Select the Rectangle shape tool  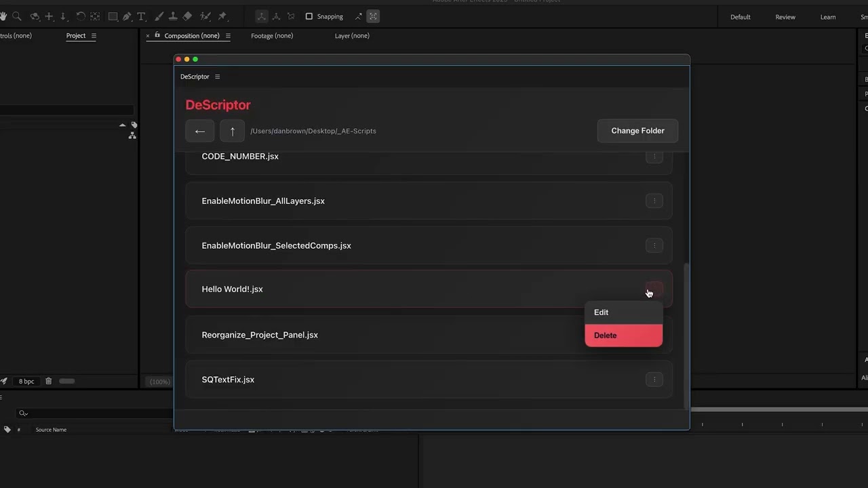point(113,16)
